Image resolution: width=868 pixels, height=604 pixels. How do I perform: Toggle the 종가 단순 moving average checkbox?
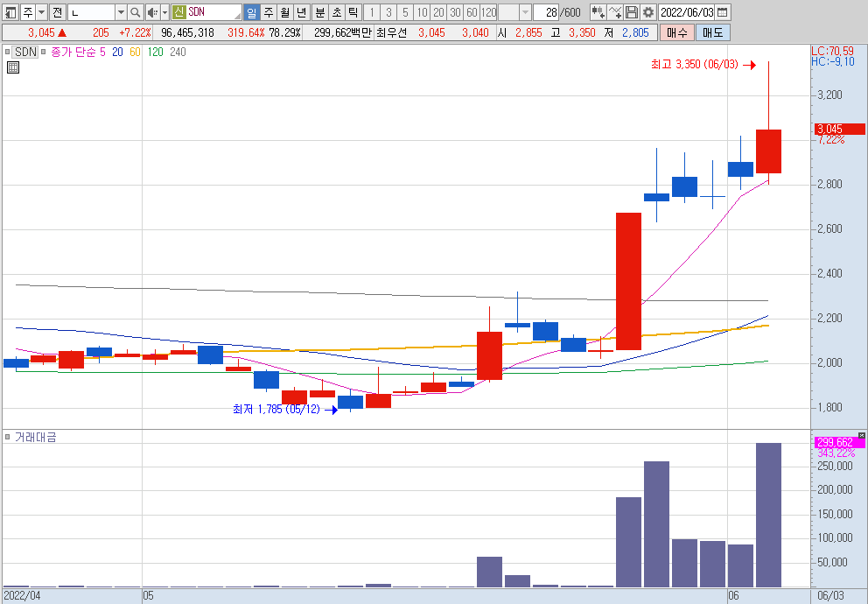tap(43, 52)
